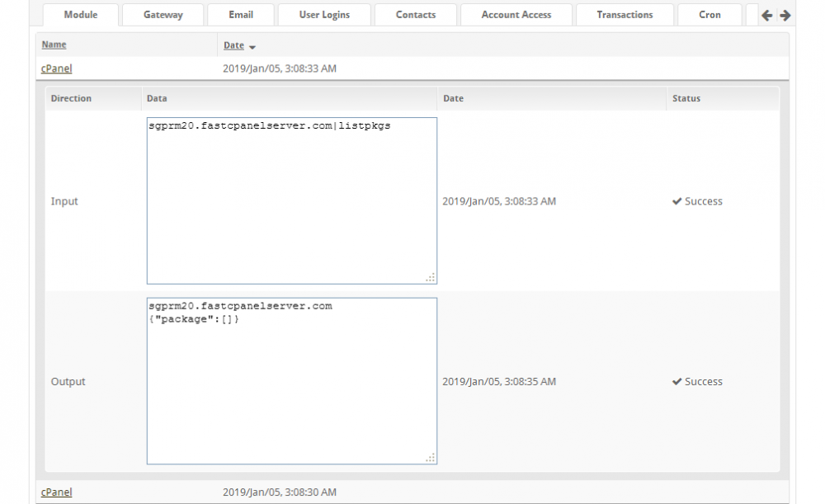825x504 pixels.
Task: Click the Status column header
Action: tap(686, 98)
